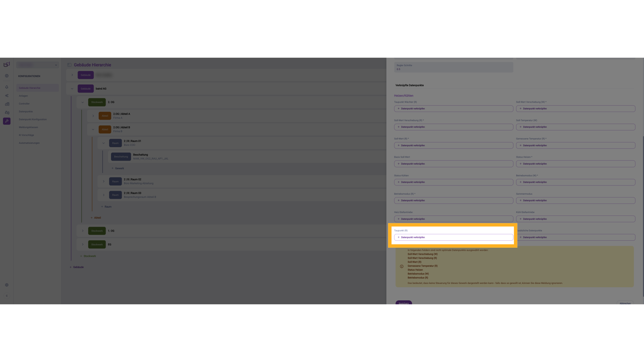Viewport: 644px width, 362px height.
Task: Open the AI sparkles icon in sidebar
Action: [x=7, y=96]
